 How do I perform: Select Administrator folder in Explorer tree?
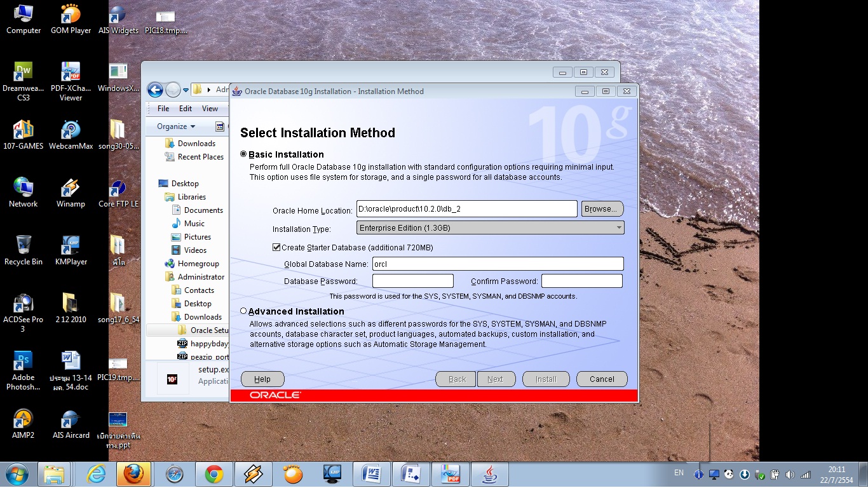194,277
